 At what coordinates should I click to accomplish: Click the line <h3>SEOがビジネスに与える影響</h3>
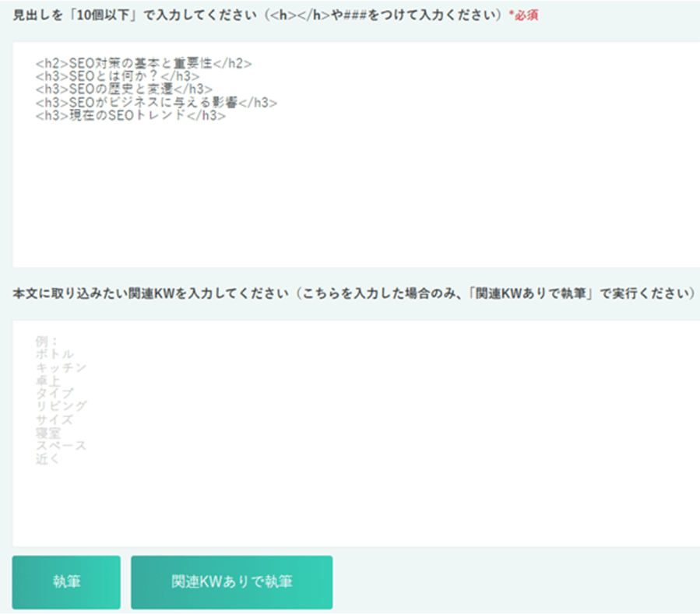157,103
